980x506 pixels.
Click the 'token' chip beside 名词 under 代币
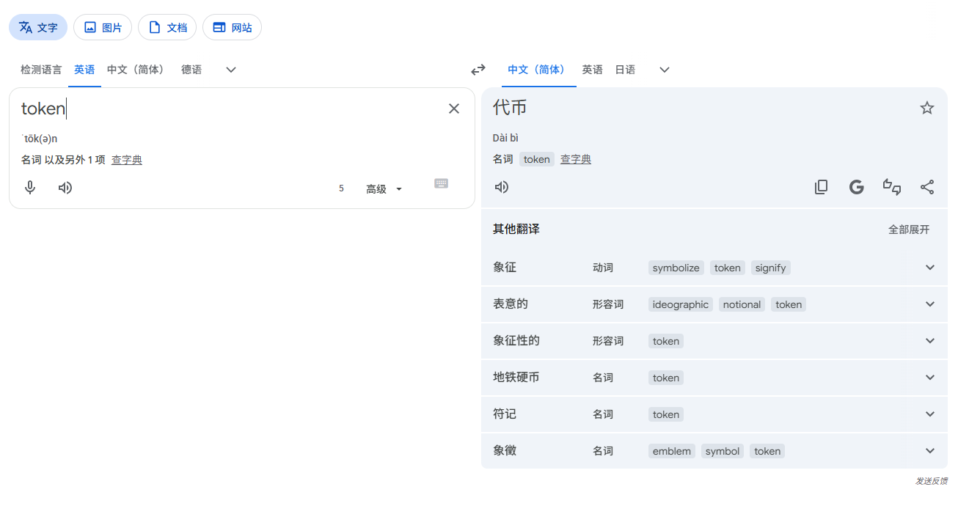click(537, 159)
